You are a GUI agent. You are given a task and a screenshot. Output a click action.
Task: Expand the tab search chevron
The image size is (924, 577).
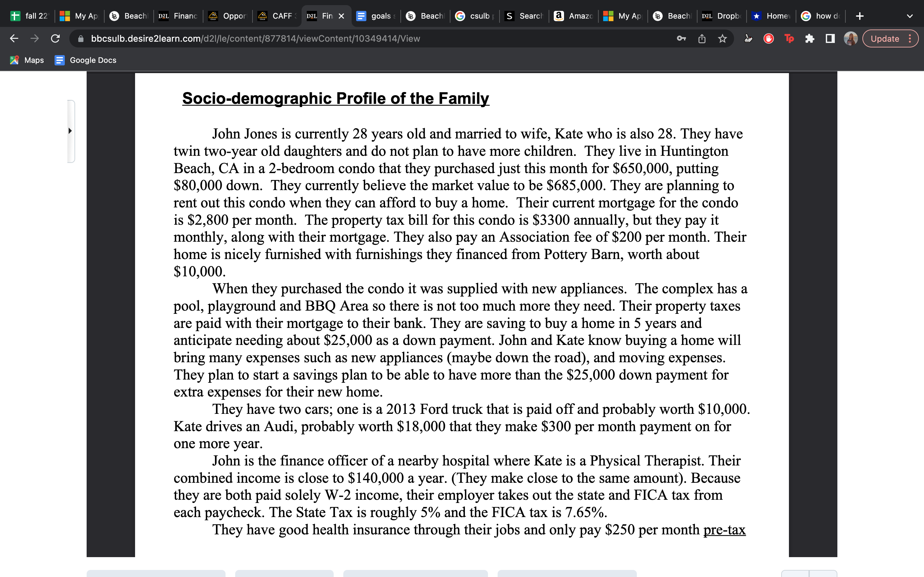tap(910, 16)
